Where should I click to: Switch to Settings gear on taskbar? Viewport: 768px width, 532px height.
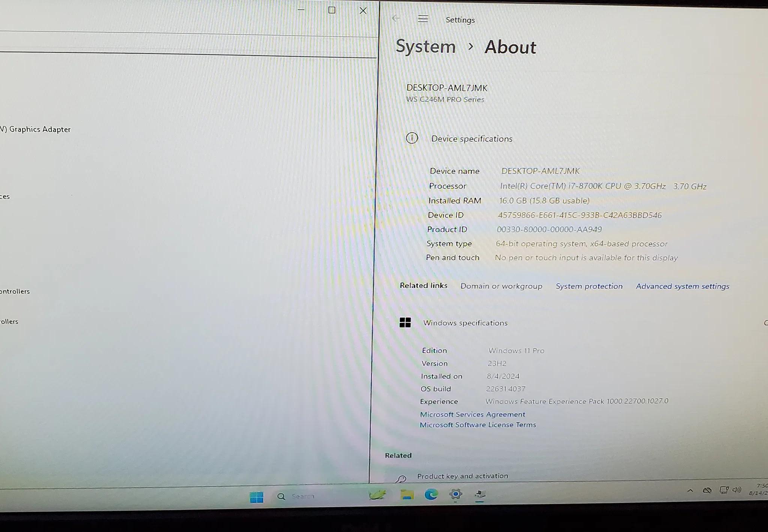pyautogui.click(x=456, y=494)
